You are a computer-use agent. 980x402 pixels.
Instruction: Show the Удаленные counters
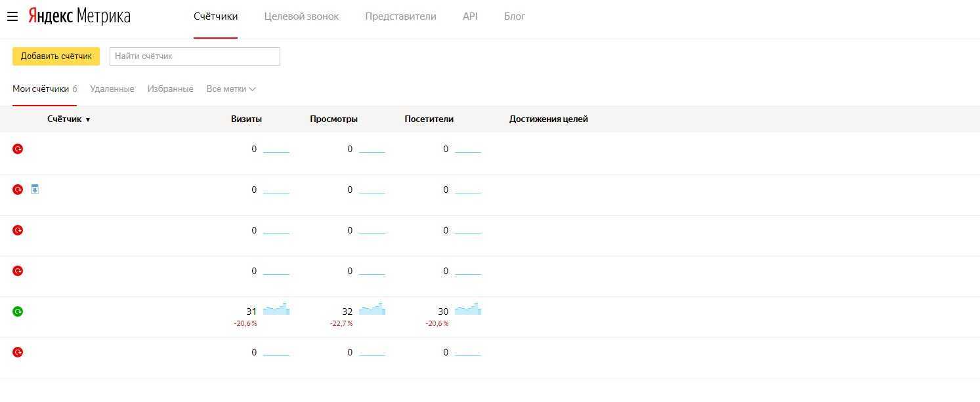112,89
